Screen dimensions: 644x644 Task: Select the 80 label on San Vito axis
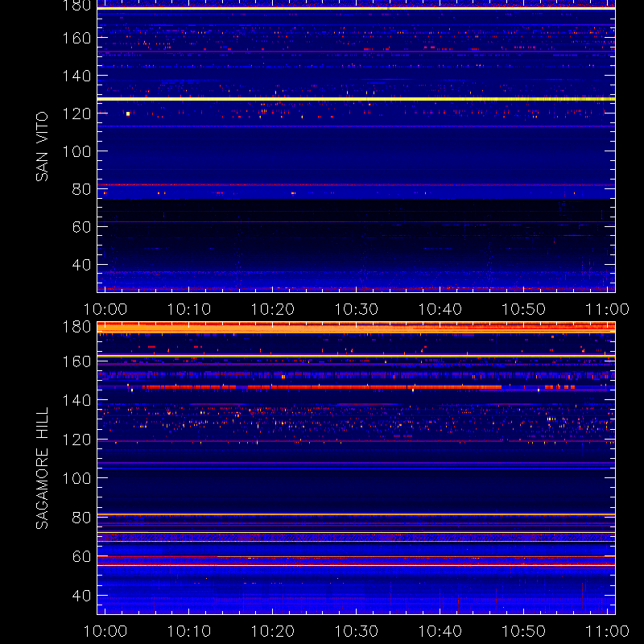81,189
